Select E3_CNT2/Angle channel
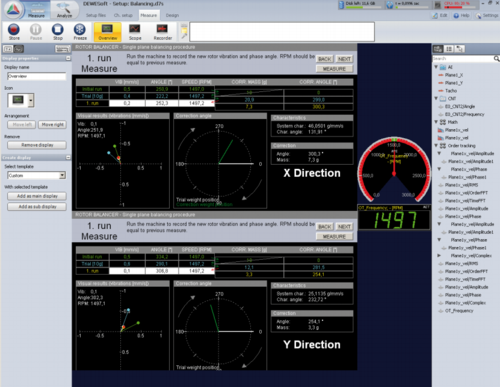 pyautogui.click(x=460, y=106)
